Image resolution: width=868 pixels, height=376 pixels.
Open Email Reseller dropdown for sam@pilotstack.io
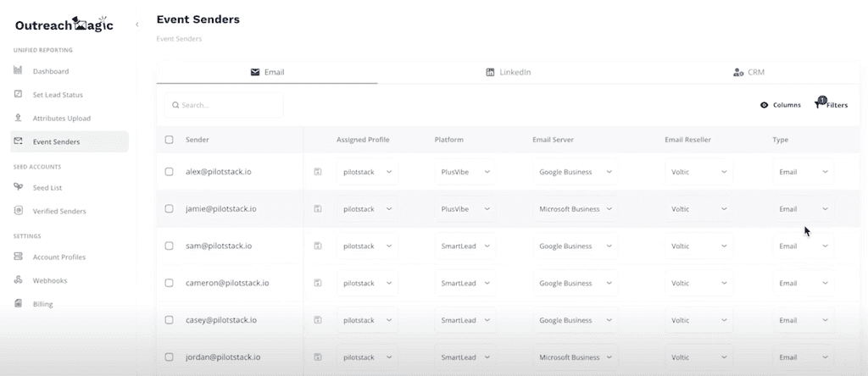coord(698,246)
